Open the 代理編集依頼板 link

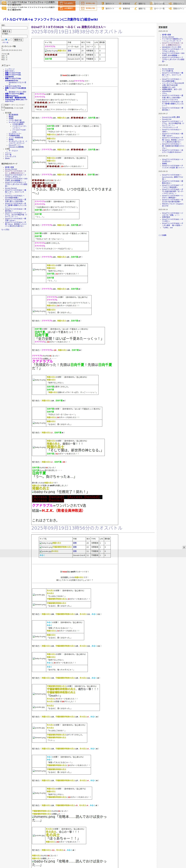click(14, 136)
